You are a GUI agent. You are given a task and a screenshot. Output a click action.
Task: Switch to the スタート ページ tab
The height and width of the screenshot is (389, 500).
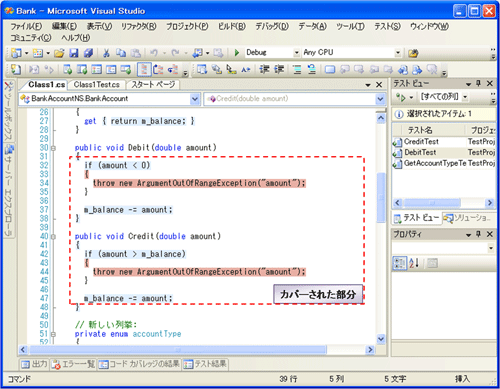(x=153, y=85)
